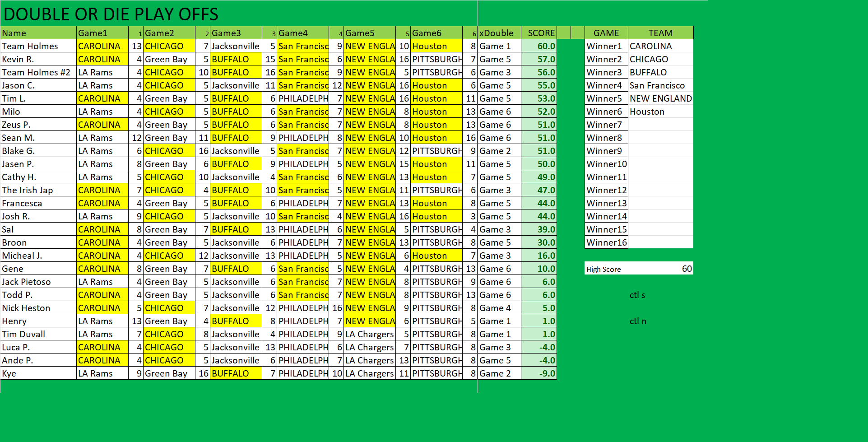Select the -9.0 score cell
Image resolution: width=868 pixels, height=442 pixels.
pos(539,373)
